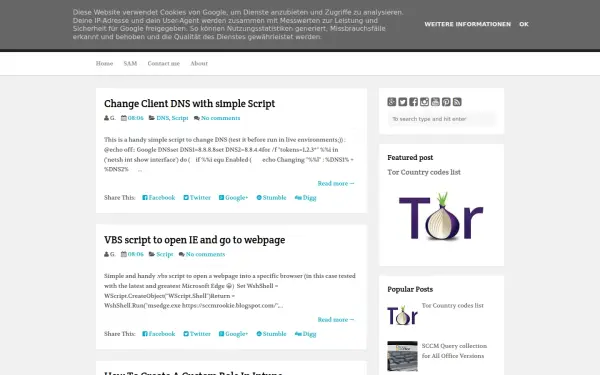Open the Instagram social icon in sidebar

click(424, 102)
